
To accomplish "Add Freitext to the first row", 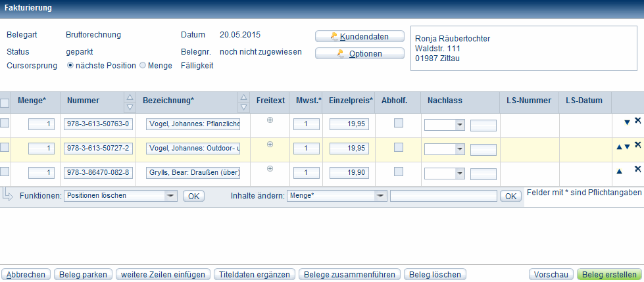I will [x=270, y=120].
